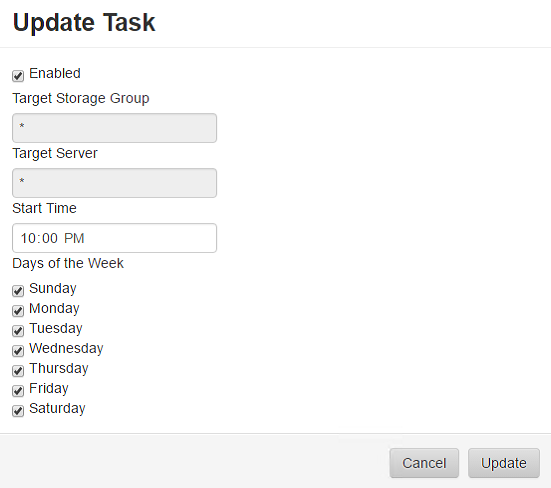
Task: Click the Days of the Week label
Action: click(68, 263)
